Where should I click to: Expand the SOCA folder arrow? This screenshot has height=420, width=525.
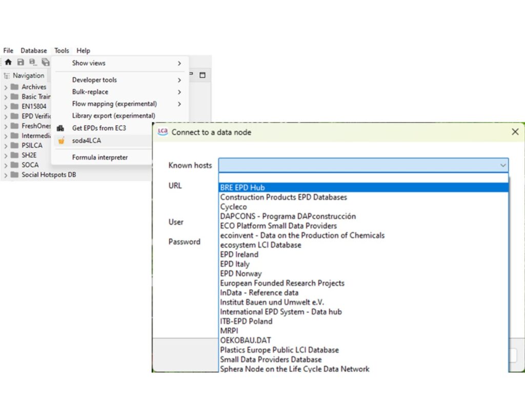click(6, 165)
